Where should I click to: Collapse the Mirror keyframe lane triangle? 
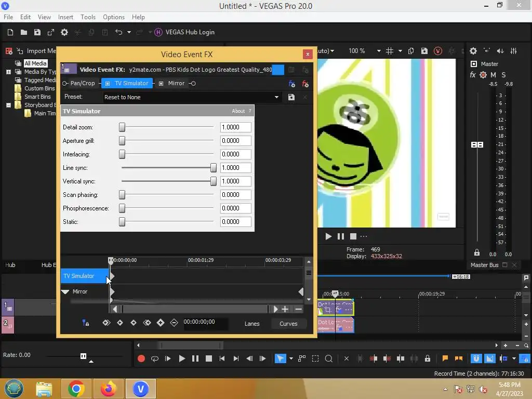pos(65,292)
